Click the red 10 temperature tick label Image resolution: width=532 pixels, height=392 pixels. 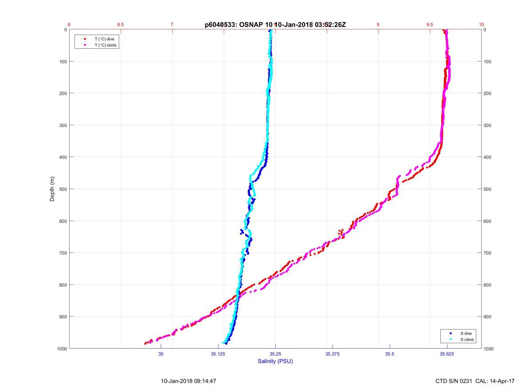tap(481, 25)
